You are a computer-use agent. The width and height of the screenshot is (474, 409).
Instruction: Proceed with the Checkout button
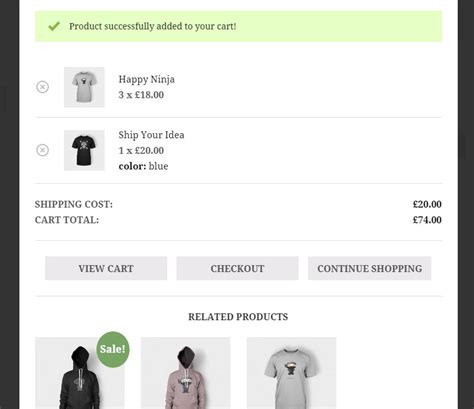click(x=237, y=268)
